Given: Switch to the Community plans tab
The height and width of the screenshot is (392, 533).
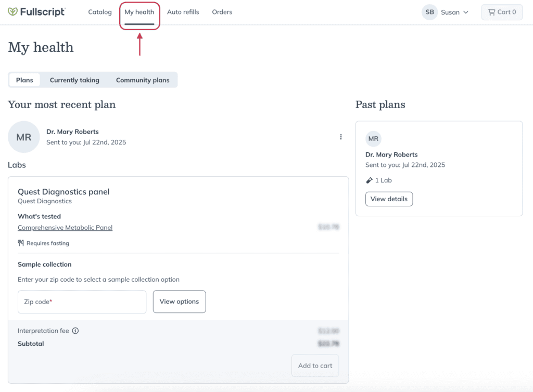Looking at the screenshot, I should click(143, 80).
